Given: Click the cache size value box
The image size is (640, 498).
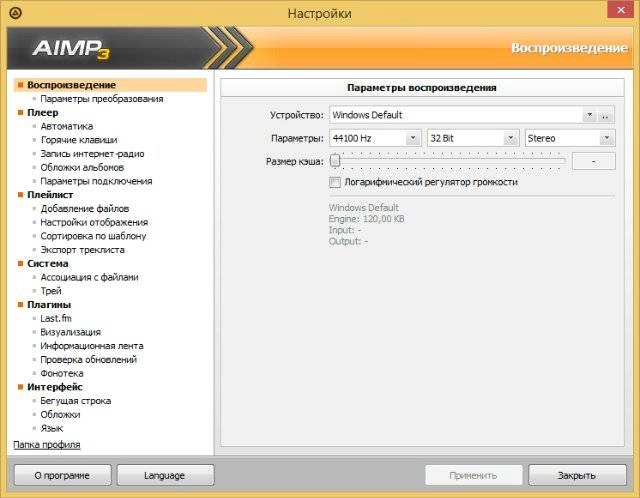Looking at the screenshot, I should [593, 161].
